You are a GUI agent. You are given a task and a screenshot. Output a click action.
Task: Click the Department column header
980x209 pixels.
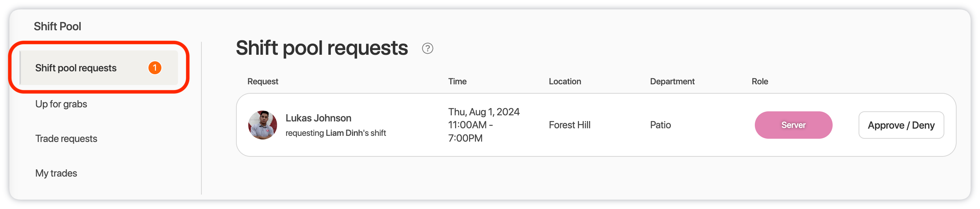click(x=672, y=81)
